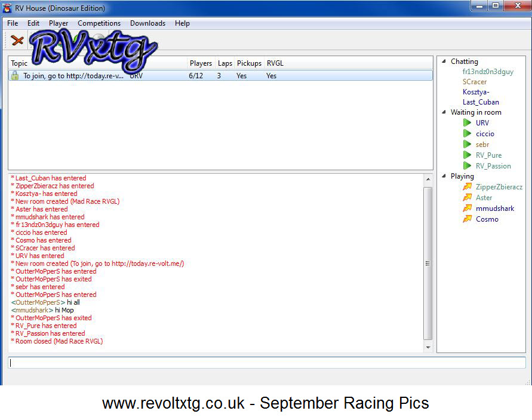Click log line 'Room closed (Mad Race RVGL)'
The height and width of the screenshot is (420, 532).
(57, 341)
